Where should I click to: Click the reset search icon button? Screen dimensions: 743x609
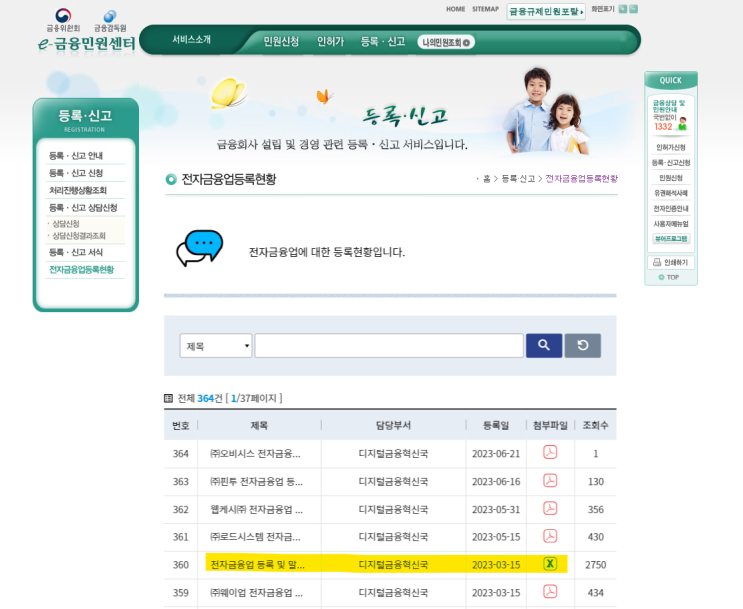[x=583, y=345]
